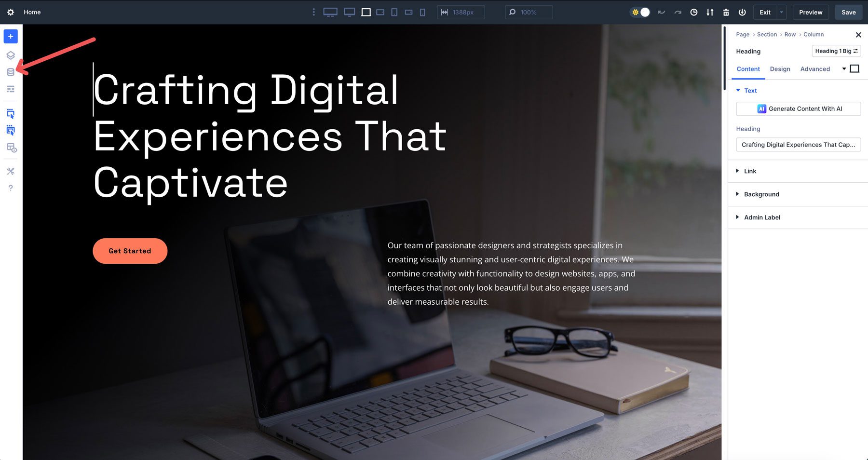Click the Save button

[x=848, y=12]
